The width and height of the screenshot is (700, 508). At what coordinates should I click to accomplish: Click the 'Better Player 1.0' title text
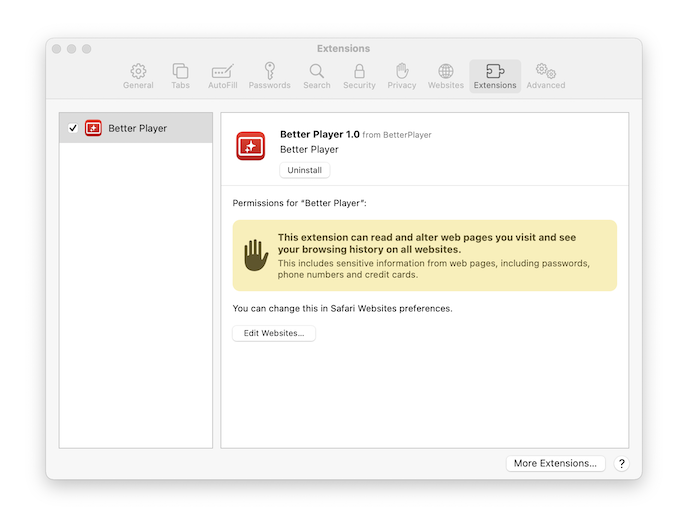(320, 134)
